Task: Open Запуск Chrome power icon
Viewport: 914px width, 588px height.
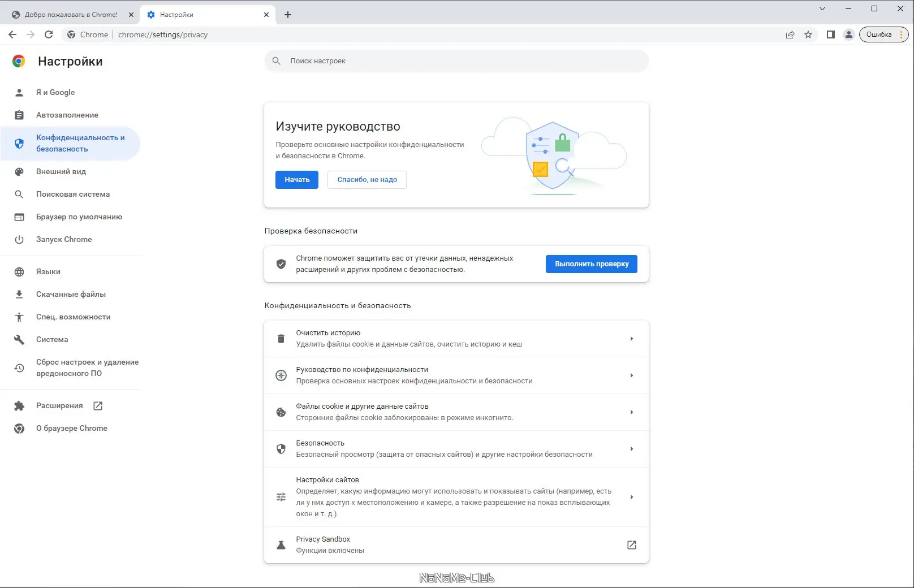Action: [19, 239]
